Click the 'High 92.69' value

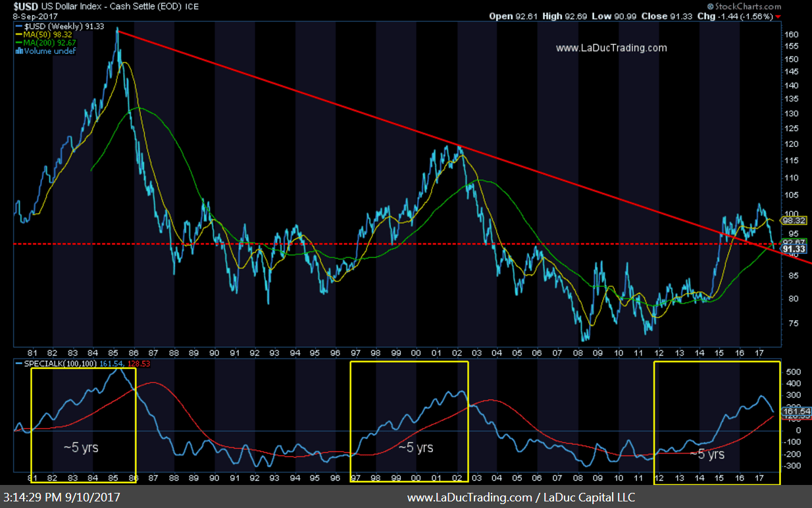click(566, 16)
